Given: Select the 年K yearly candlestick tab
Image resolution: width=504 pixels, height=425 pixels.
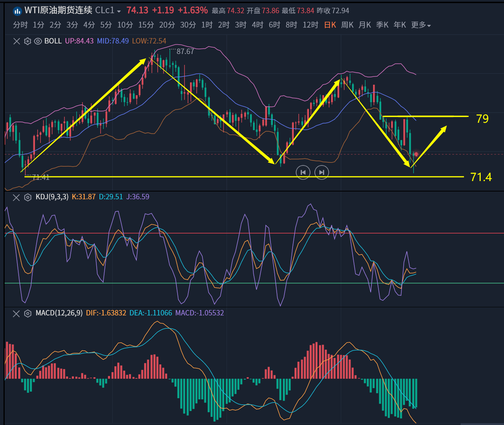Looking at the screenshot, I should point(400,25).
